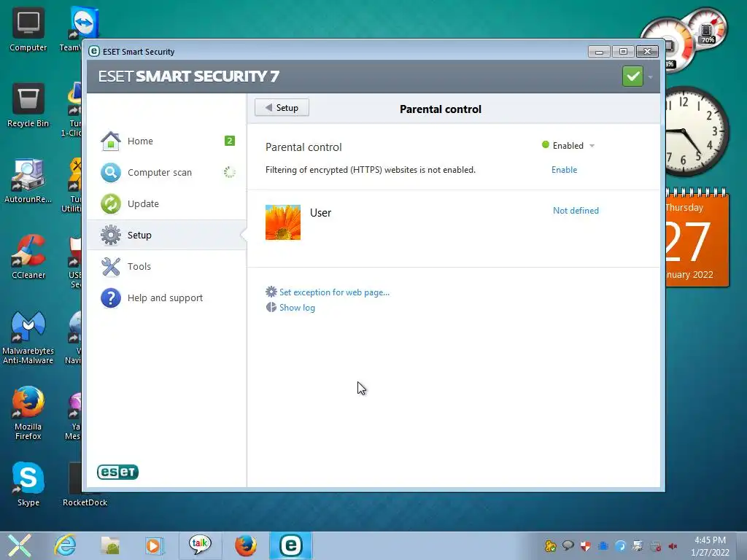Open the Recycle Bin desktop icon
Viewport: 747px width, 560px height.
(28, 105)
